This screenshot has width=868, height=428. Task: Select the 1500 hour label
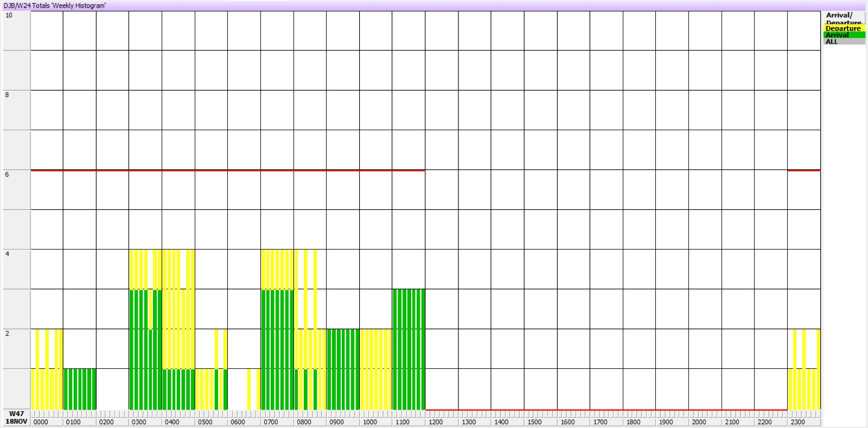click(x=534, y=422)
